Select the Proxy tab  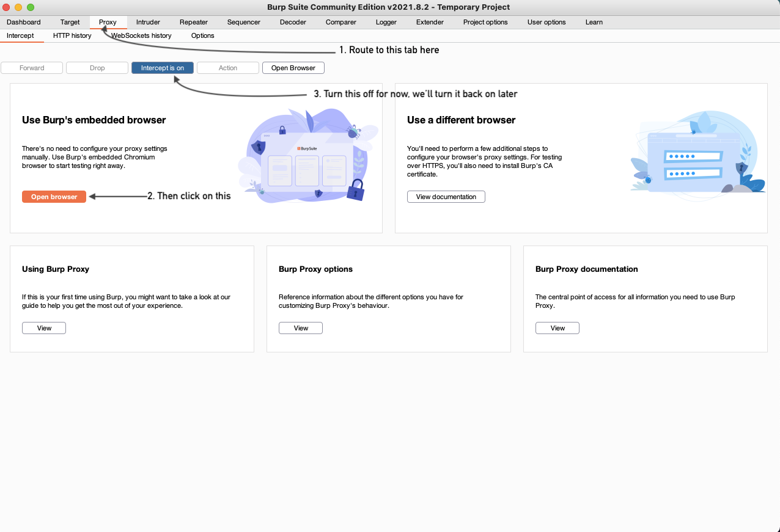click(108, 22)
